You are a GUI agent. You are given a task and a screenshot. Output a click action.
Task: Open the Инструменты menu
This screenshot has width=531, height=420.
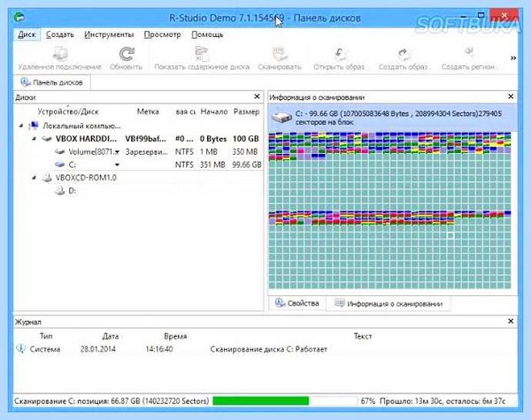[109, 34]
